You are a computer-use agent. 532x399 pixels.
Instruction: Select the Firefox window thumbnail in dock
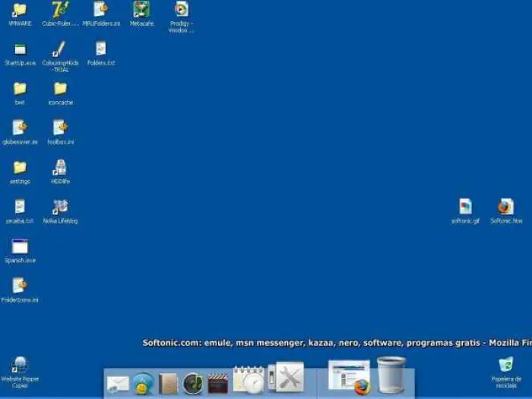(x=350, y=378)
